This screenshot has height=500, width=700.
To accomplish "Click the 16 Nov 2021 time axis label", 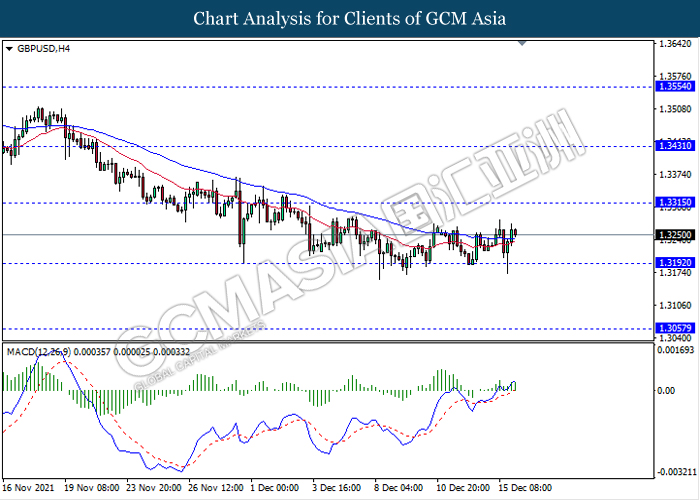I will (29, 488).
